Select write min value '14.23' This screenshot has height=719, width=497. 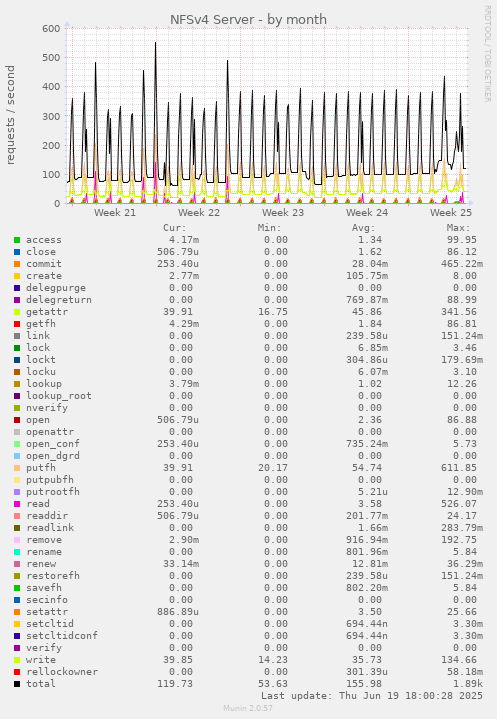point(273,660)
